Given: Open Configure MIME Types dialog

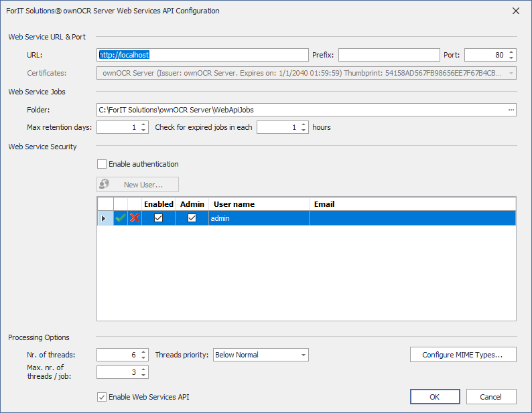Looking at the screenshot, I should (463, 355).
